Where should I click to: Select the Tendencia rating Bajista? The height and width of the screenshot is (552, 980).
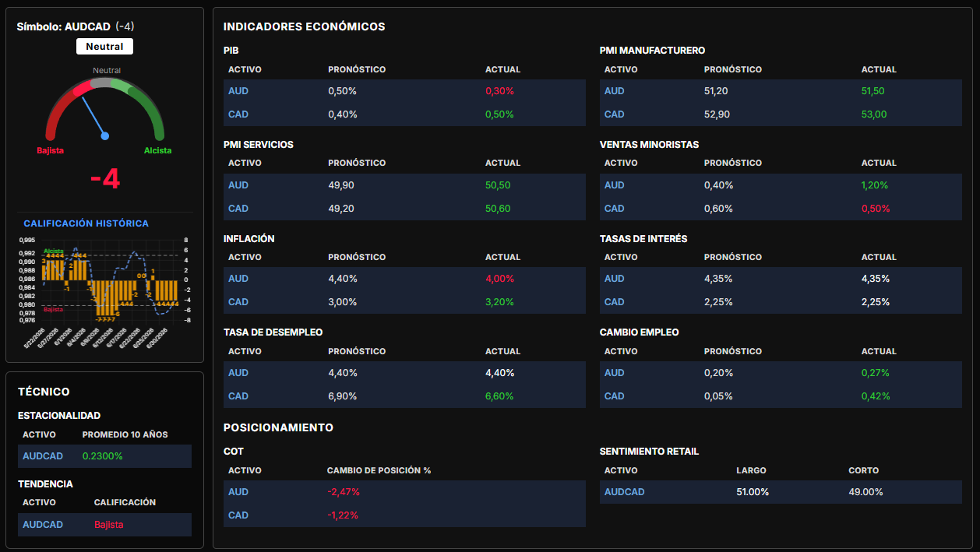[x=109, y=525]
